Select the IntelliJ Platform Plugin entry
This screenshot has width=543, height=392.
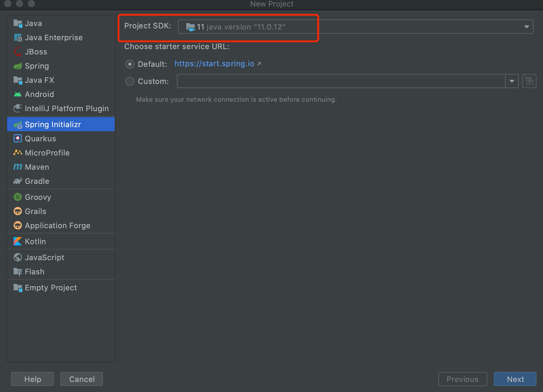(x=61, y=108)
